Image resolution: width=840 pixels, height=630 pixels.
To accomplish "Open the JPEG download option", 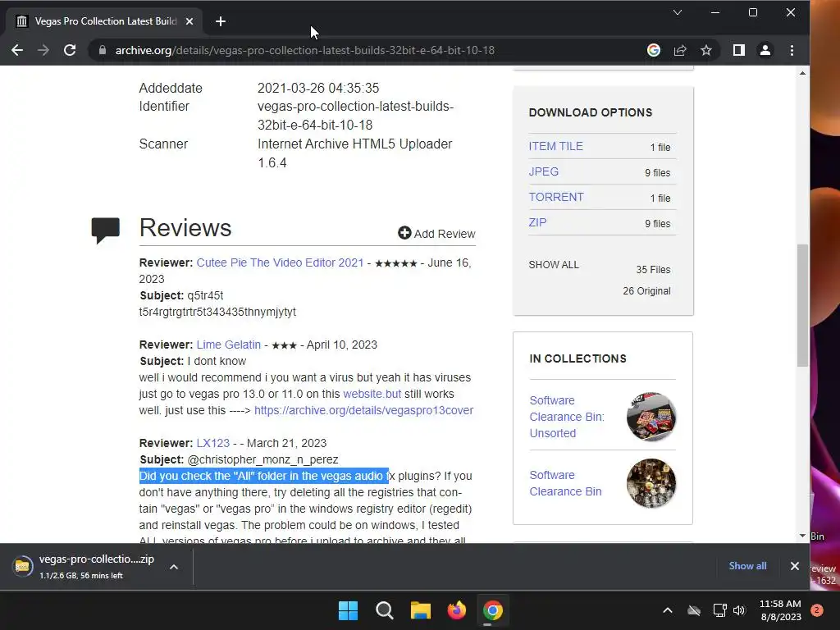I will tap(543, 171).
